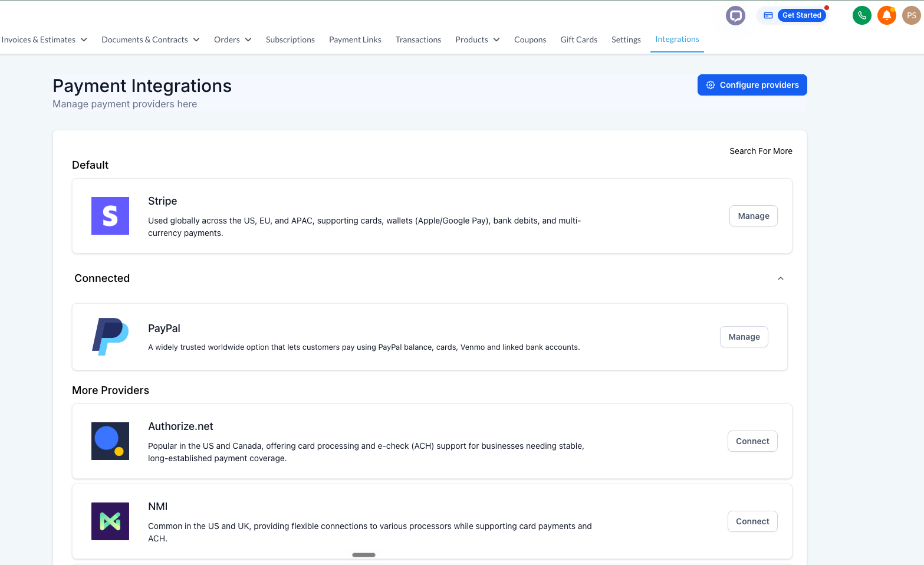Click the green phone dialer icon
Screen dimensions: 924x565
(x=862, y=15)
